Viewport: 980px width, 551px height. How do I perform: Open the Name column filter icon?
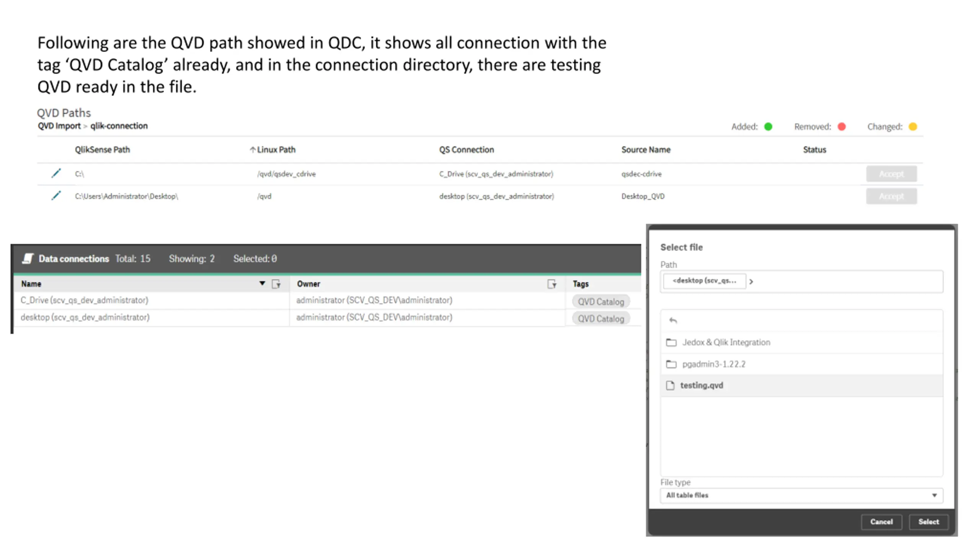[276, 284]
